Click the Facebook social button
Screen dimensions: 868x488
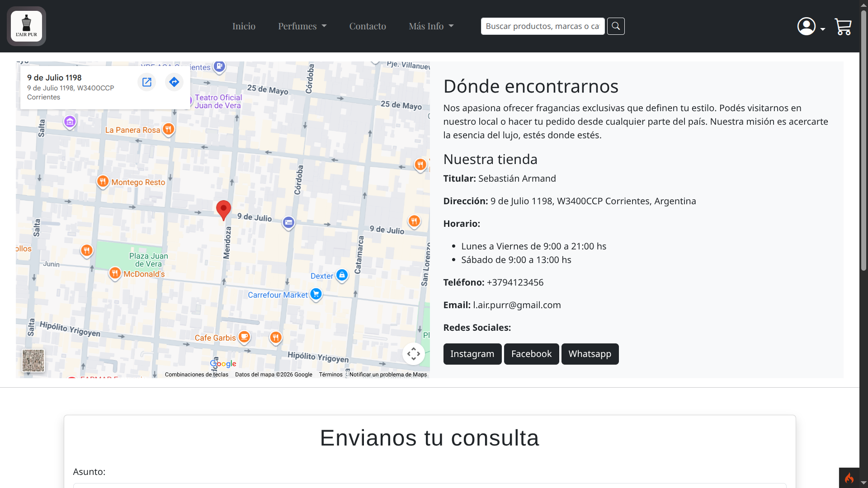point(532,354)
